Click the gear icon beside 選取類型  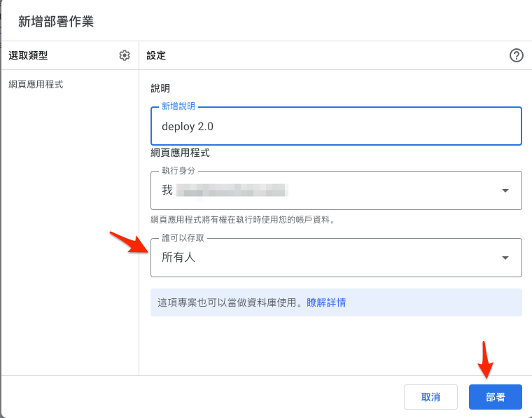pyautogui.click(x=125, y=55)
